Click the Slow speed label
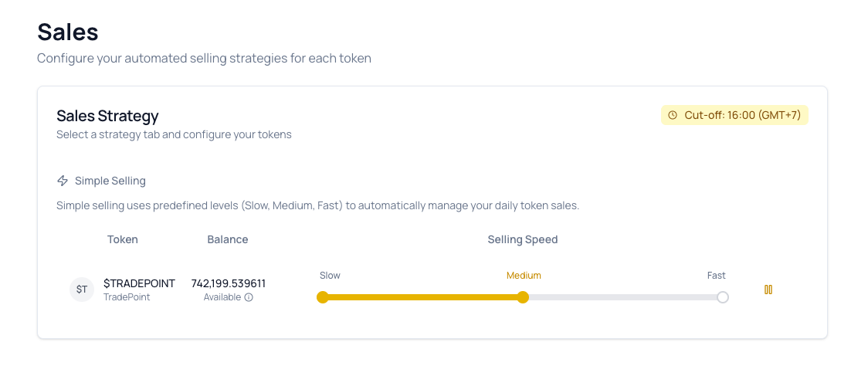This screenshot has height=376, width=868. [330, 276]
